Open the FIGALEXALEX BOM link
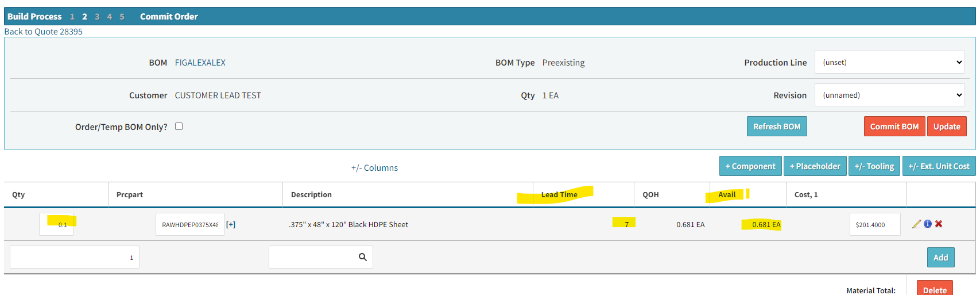This screenshot has width=980, height=295. point(200,63)
